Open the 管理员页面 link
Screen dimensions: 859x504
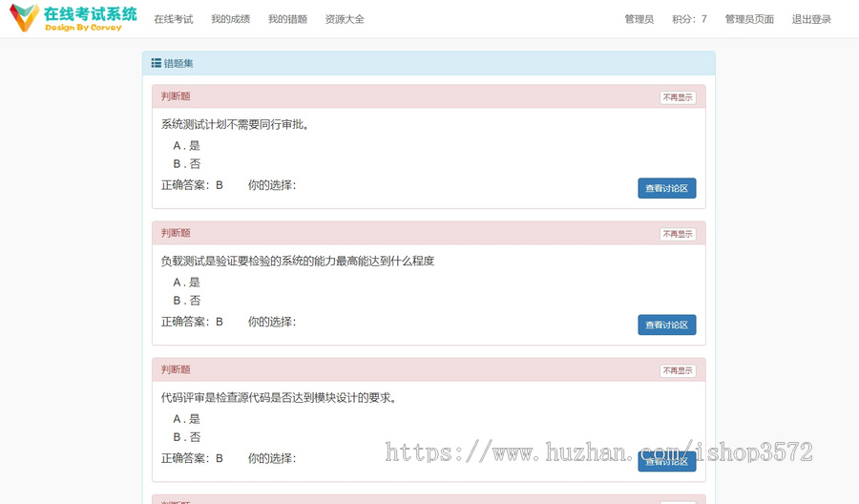point(749,19)
